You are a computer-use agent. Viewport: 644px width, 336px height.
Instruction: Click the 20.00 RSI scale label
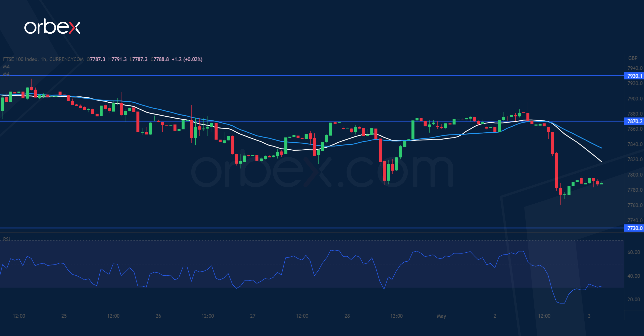point(634,299)
